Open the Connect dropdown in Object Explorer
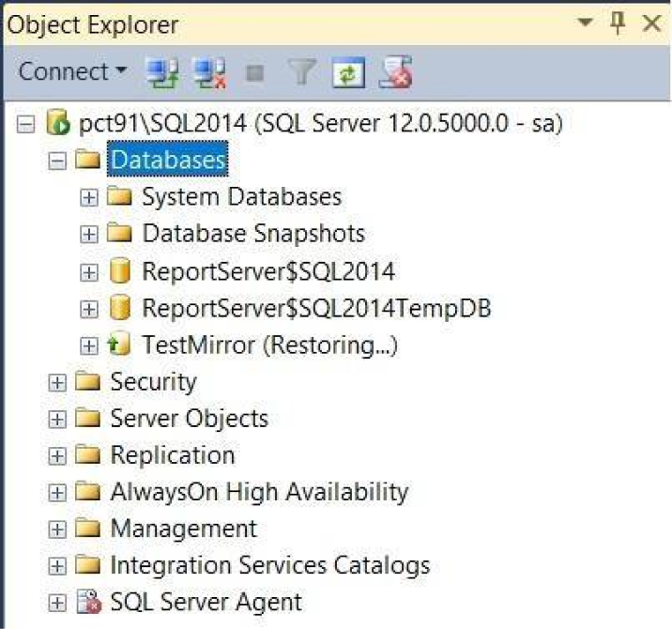The image size is (672, 629). click(73, 71)
